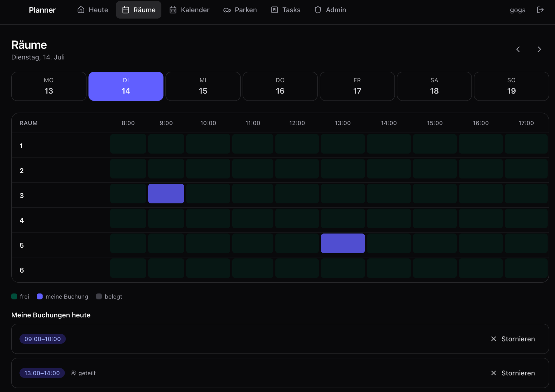
Task: Click the Tasks board icon
Action: 274,10
